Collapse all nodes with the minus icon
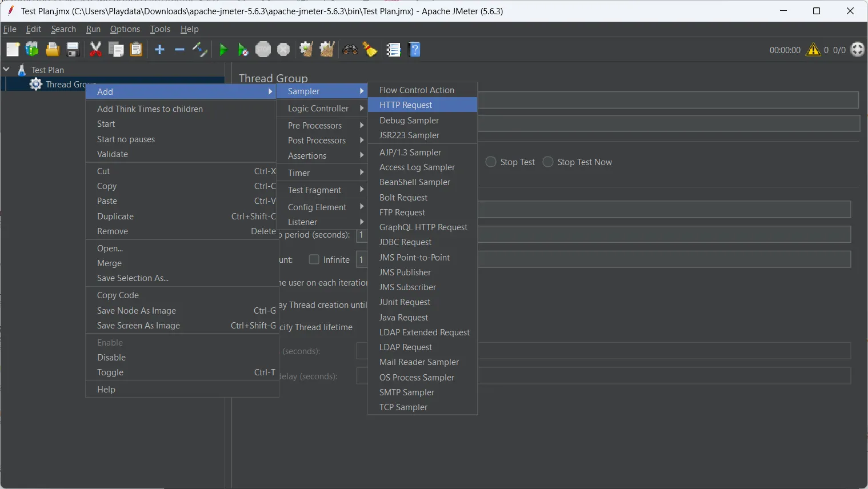The height and width of the screenshot is (489, 868). point(179,50)
